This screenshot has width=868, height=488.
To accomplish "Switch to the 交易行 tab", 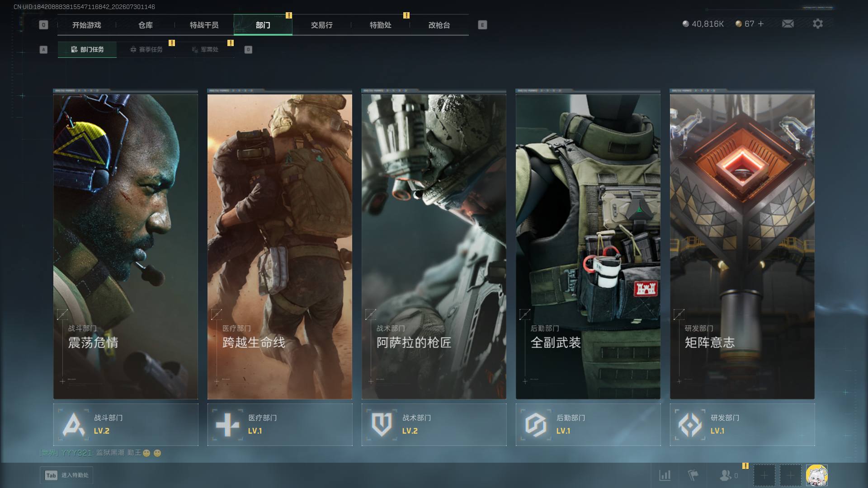I will tap(322, 25).
